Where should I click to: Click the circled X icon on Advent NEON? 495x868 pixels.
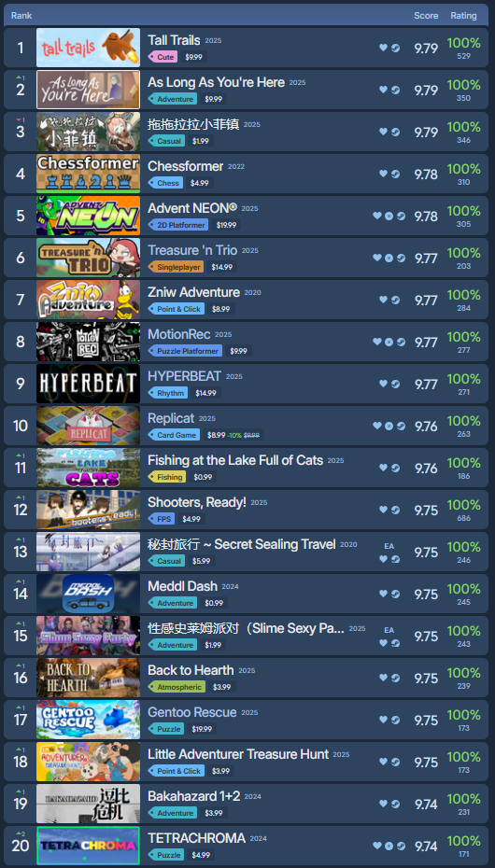tap(389, 216)
